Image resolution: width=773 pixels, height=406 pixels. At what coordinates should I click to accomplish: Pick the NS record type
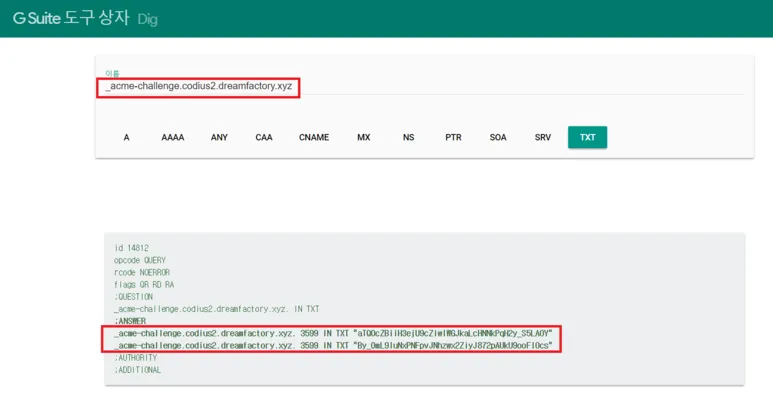409,137
